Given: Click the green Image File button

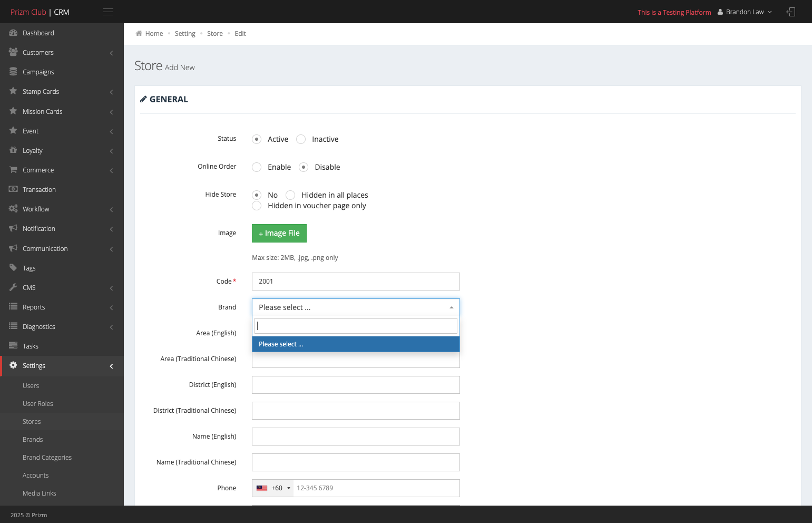Looking at the screenshot, I should click(x=279, y=233).
